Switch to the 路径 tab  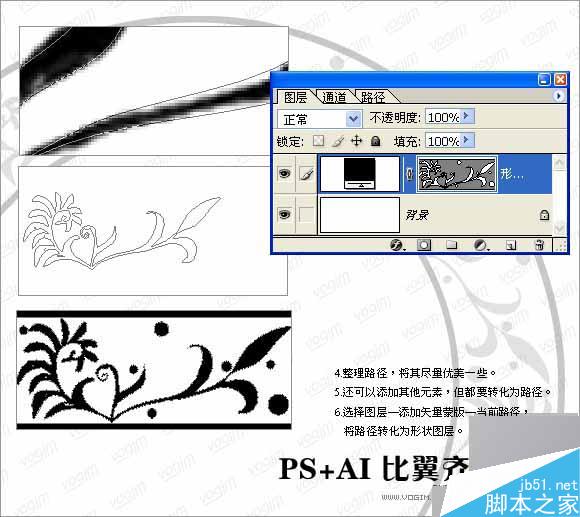(x=373, y=97)
